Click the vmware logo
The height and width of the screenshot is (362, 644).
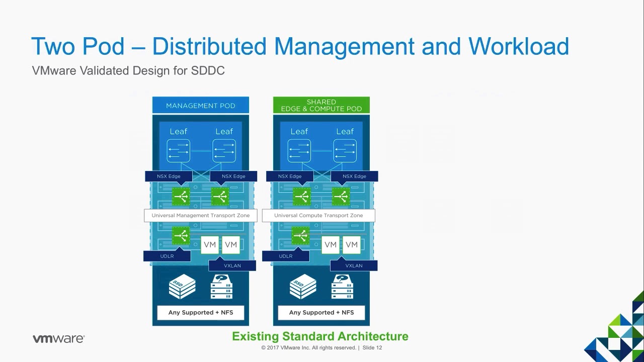[x=59, y=338]
